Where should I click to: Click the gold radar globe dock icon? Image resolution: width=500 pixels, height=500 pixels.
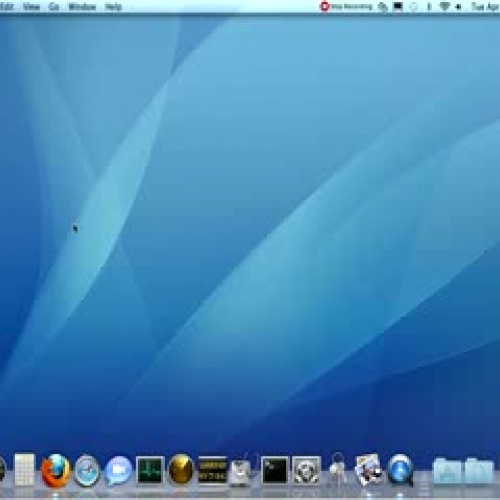[x=181, y=470]
